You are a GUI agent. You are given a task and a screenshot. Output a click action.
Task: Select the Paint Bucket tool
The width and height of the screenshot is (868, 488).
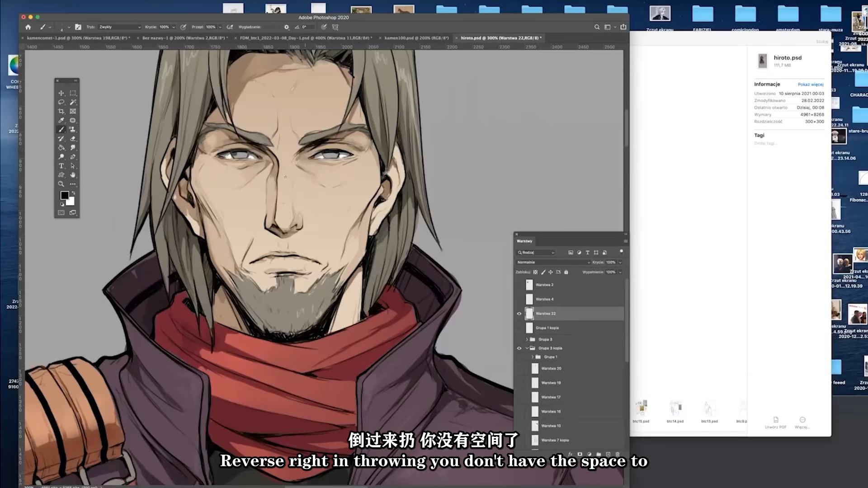pyautogui.click(x=61, y=148)
